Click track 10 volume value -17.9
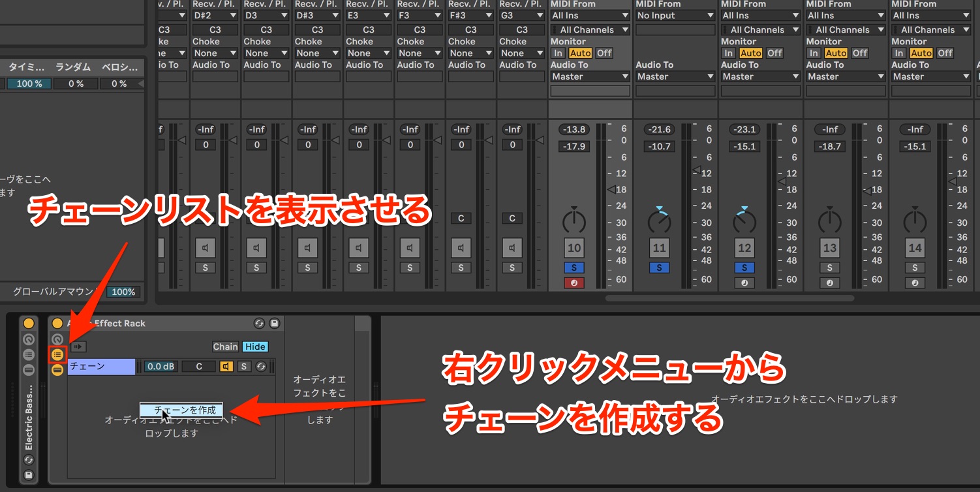This screenshot has height=492, width=980. [x=574, y=146]
